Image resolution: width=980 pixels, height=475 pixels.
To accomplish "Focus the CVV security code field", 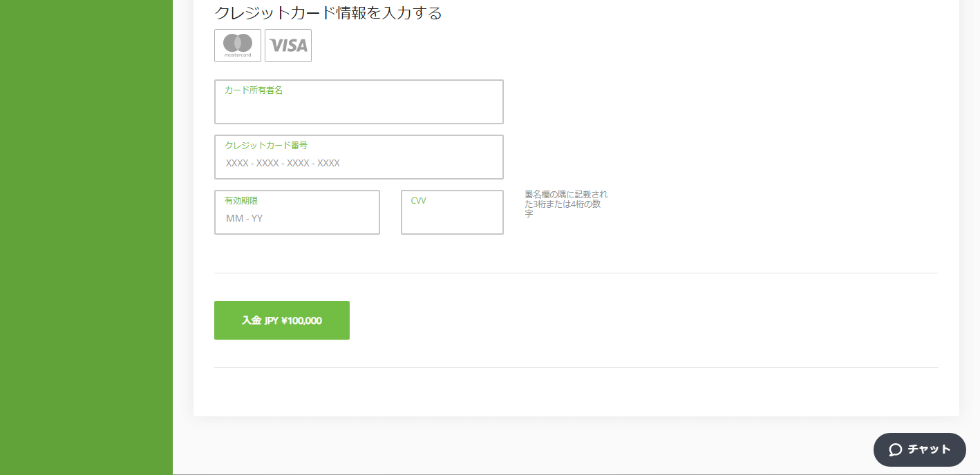I will pyautogui.click(x=452, y=212).
